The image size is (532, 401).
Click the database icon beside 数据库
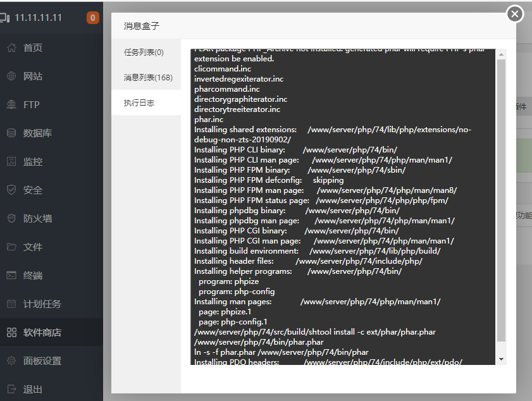[x=11, y=133]
